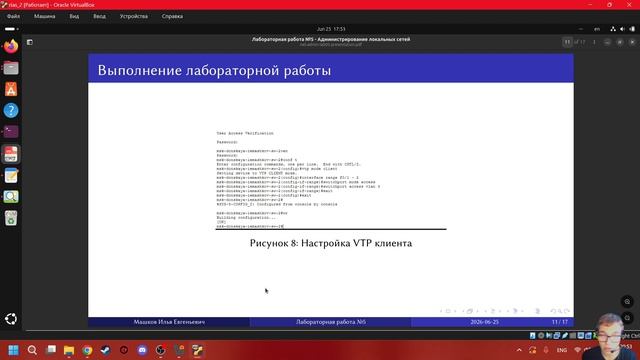
Task: Click the VirtualBox status bar optical disk icon
Action: [x=541, y=336]
